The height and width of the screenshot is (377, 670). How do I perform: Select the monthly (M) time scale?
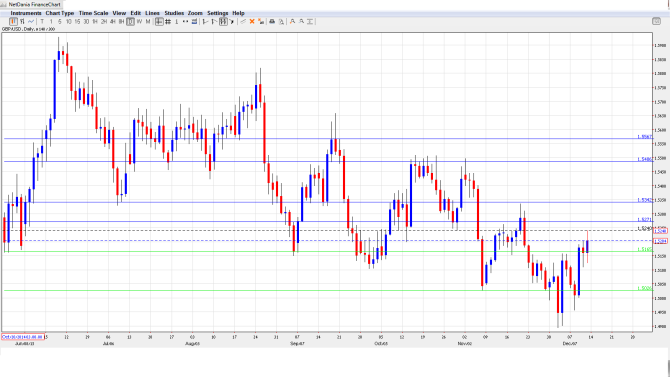[148, 21]
